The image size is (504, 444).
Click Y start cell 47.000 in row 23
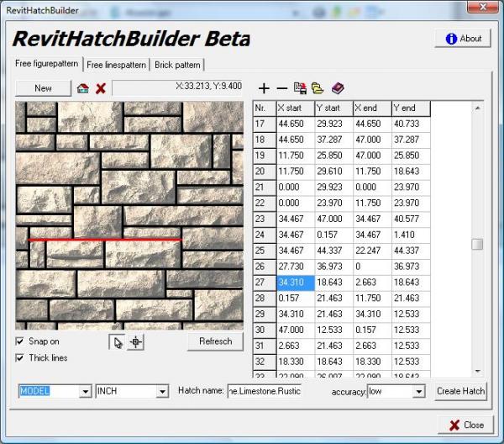[x=334, y=219]
